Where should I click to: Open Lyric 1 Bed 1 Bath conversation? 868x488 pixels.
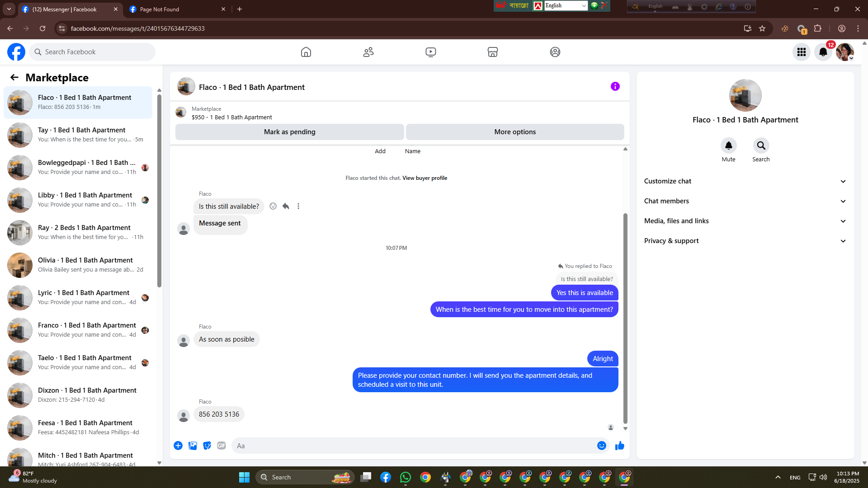tap(78, 297)
